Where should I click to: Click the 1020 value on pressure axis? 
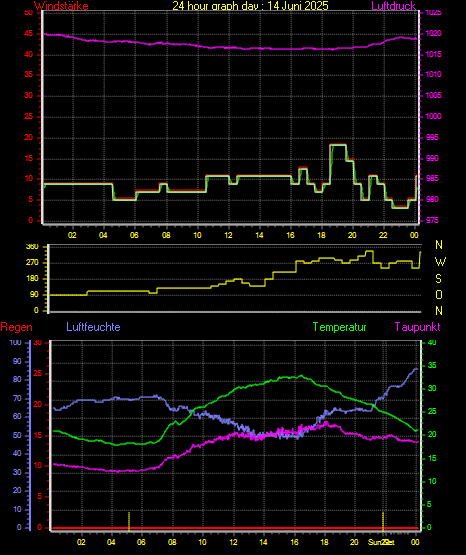433,33
